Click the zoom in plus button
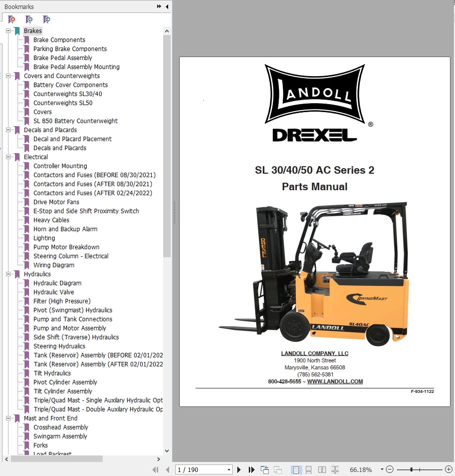The image size is (455, 476). tap(448, 469)
